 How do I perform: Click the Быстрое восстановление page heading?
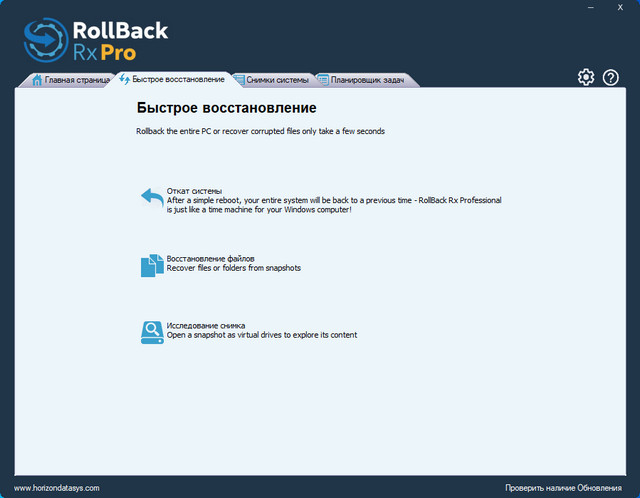(225, 107)
